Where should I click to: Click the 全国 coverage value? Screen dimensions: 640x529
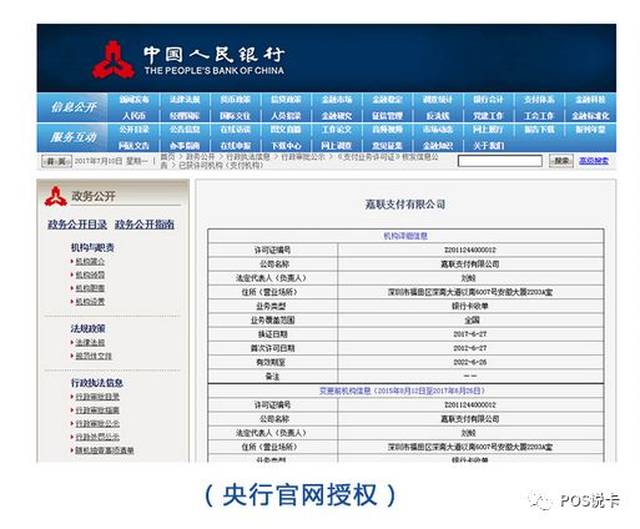tap(472, 320)
